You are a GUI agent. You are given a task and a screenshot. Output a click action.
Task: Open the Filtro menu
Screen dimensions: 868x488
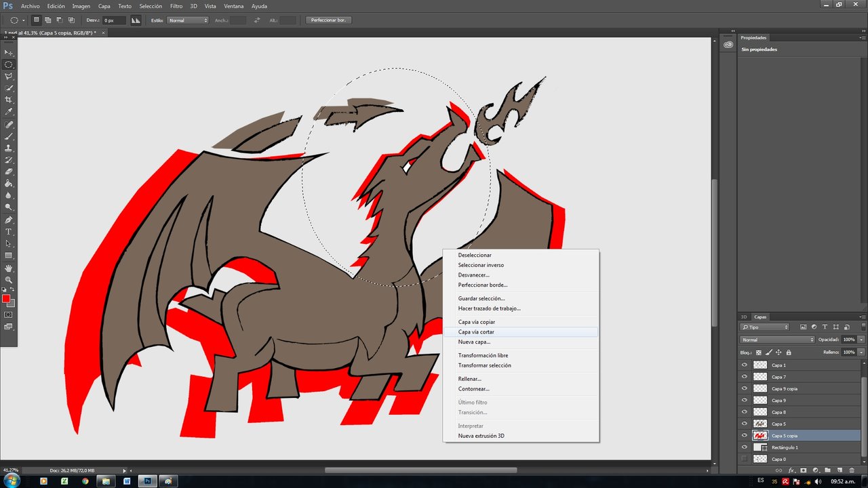pos(176,6)
